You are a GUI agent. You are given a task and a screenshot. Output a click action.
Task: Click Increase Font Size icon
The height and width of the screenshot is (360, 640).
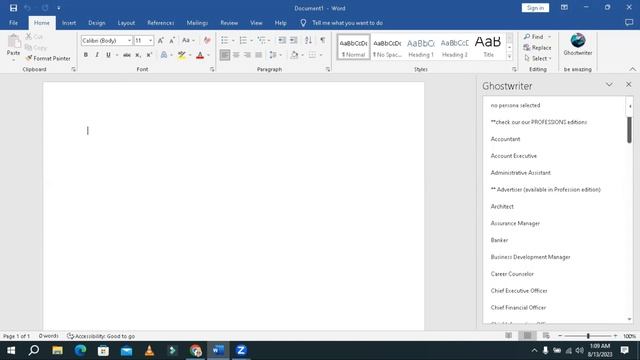(x=161, y=40)
